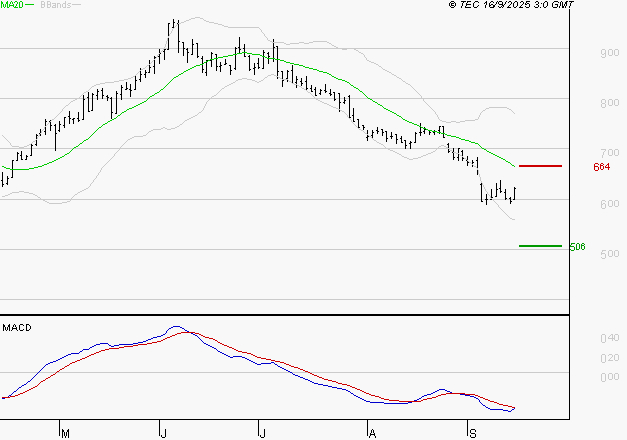
Task: Click the green 506 support value
Action: click(x=577, y=247)
